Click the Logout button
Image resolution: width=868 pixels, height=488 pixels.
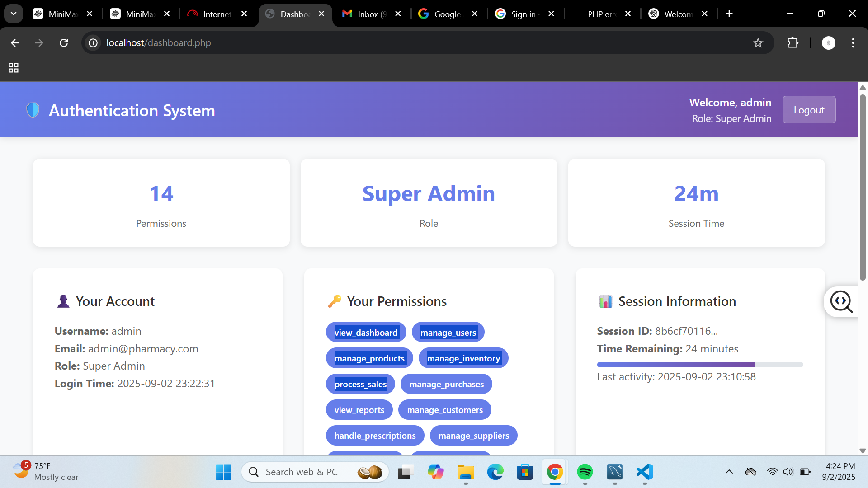(x=809, y=110)
